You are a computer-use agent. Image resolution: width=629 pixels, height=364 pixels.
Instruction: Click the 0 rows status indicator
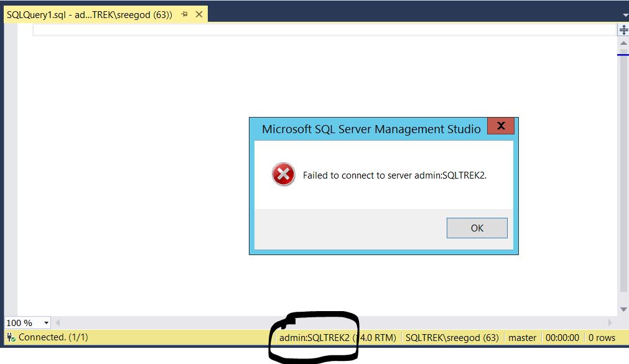tap(602, 337)
